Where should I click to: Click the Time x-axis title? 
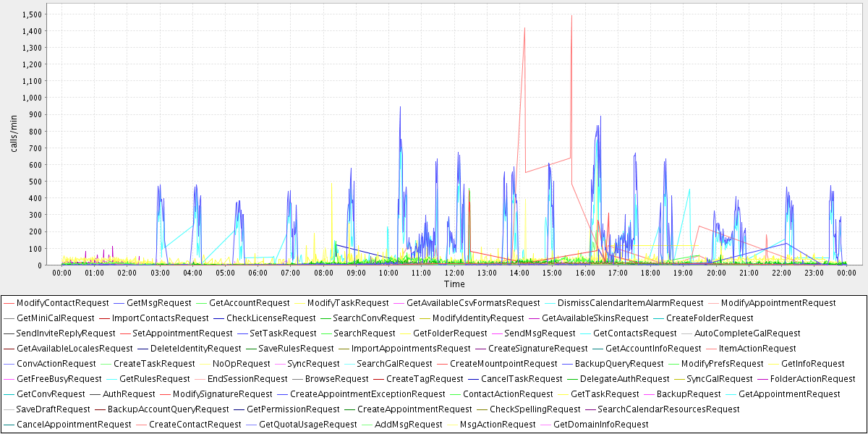pyautogui.click(x=454, y=284)
